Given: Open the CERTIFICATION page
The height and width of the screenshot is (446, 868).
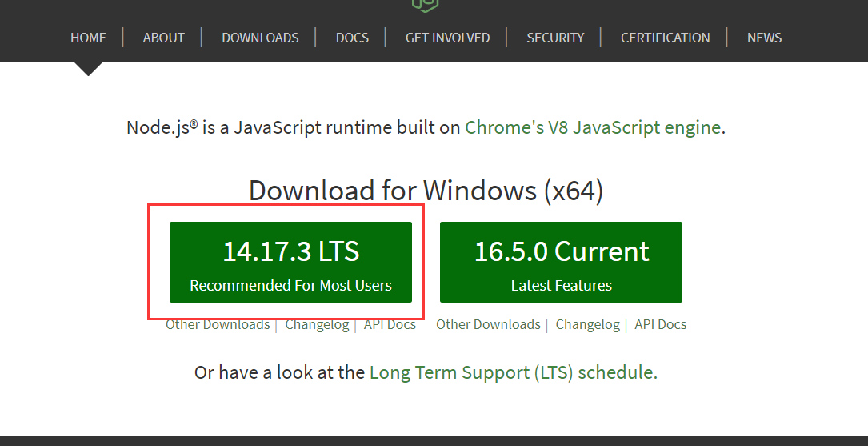Looking at the screenshot, I should pos(665,38).
